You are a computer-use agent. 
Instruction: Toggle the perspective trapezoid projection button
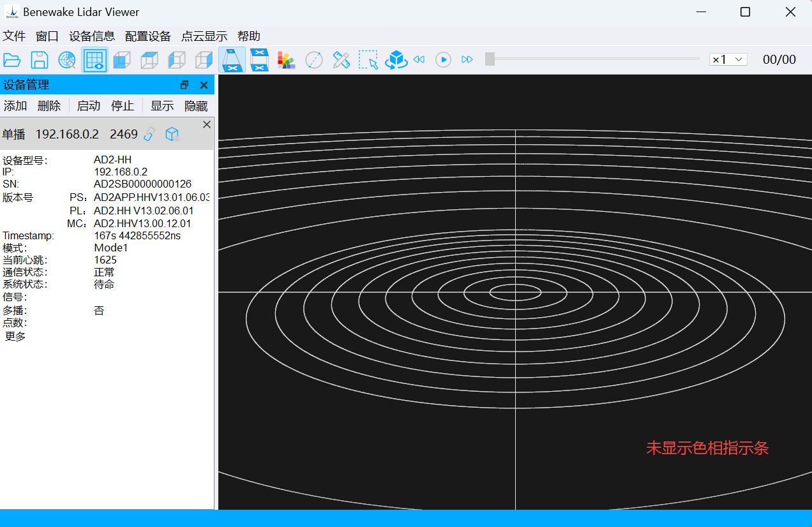coord(232,60)
